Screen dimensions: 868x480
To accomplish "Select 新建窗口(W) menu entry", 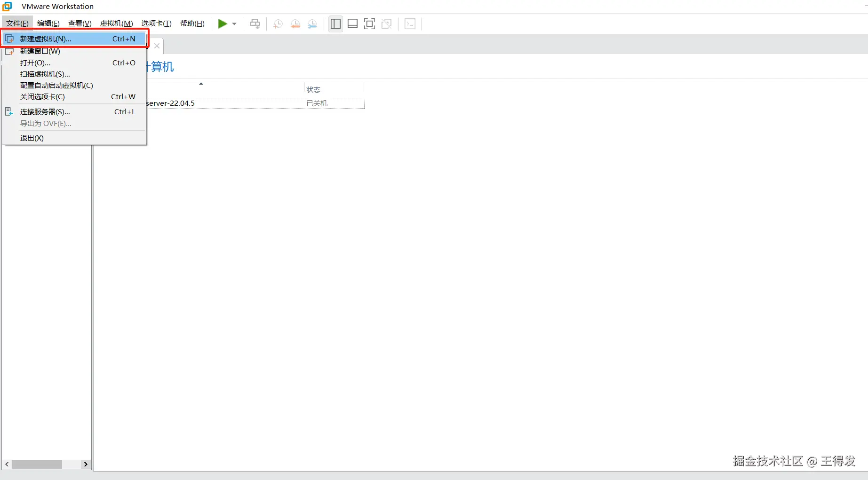I will point(74,51).
